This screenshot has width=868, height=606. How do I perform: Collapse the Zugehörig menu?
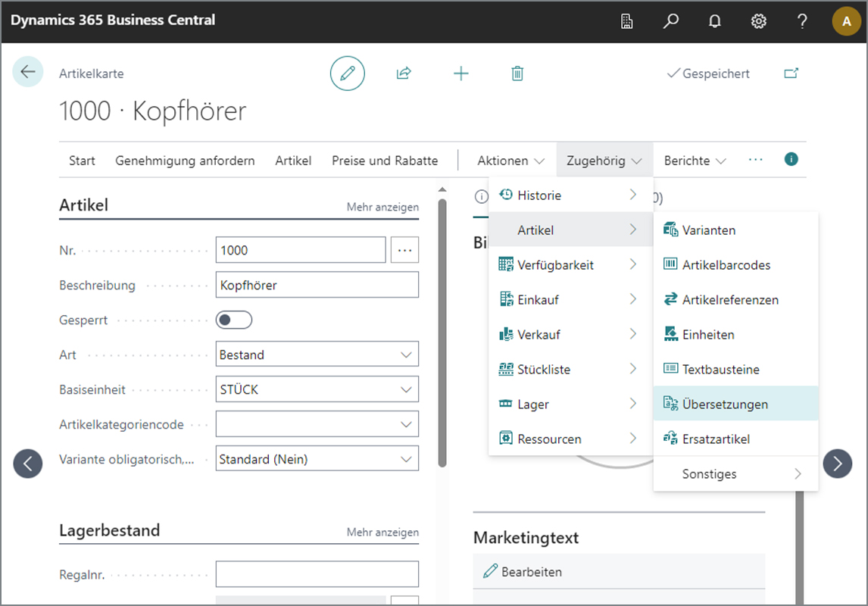coord(604,161)
